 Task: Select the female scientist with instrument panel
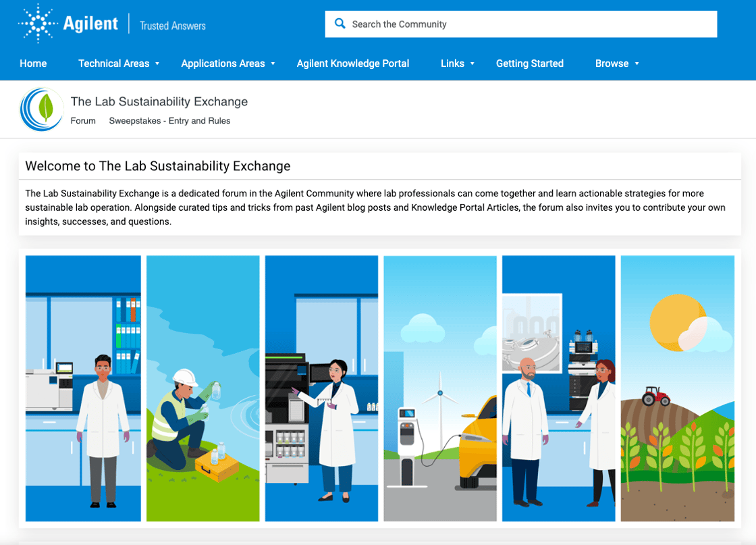coord(321,388)
